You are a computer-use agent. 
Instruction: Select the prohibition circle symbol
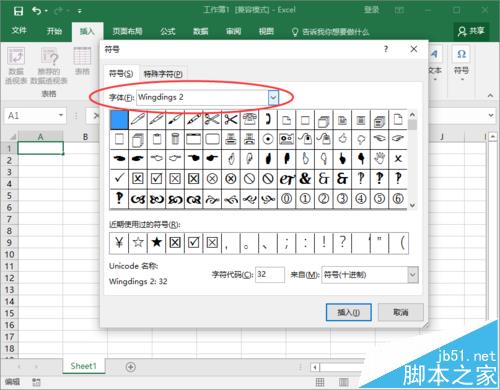pyautogui.click(x=249, y=179)
